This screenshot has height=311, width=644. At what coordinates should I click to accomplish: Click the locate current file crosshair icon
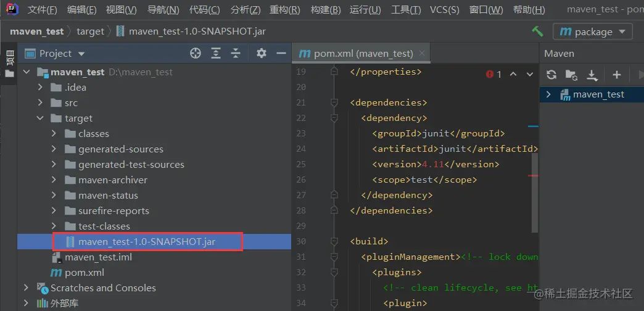click(x=196, y=53)
